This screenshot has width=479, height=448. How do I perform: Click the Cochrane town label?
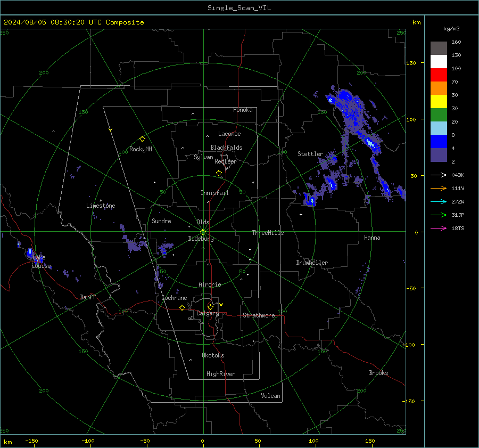174,298
